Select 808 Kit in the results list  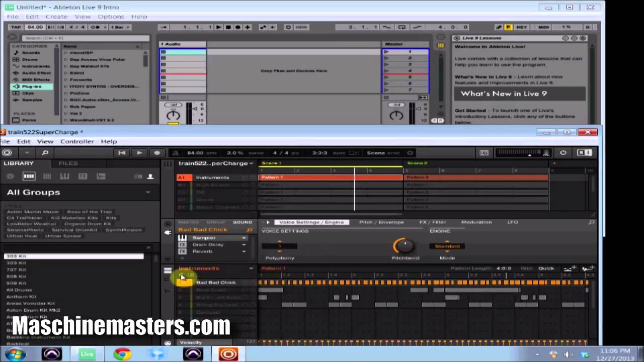click(16, 276)
